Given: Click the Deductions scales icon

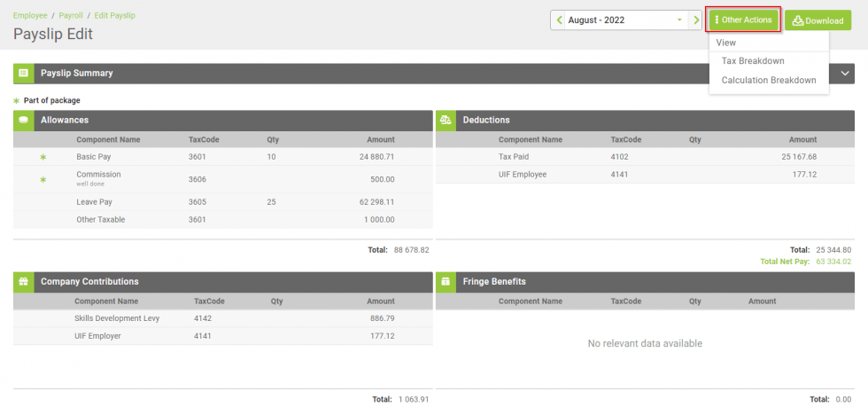Looking at the screenshot, I should tap(446, 120).
